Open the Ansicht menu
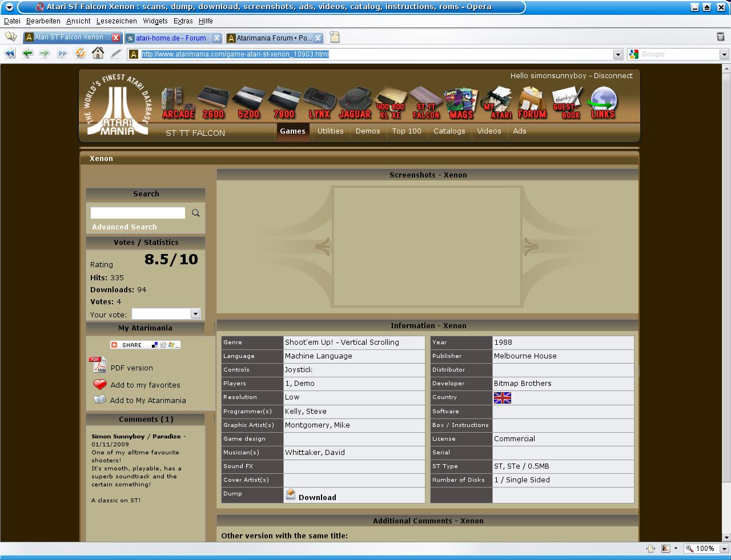The height and width of the screenshot is (560, 731). click(78, 21)
